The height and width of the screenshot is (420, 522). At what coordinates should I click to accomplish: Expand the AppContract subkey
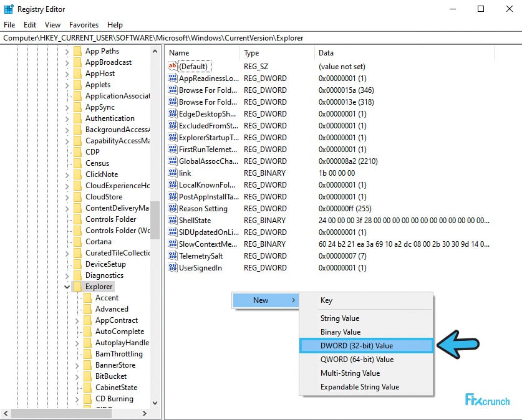[x=77, y=321]
